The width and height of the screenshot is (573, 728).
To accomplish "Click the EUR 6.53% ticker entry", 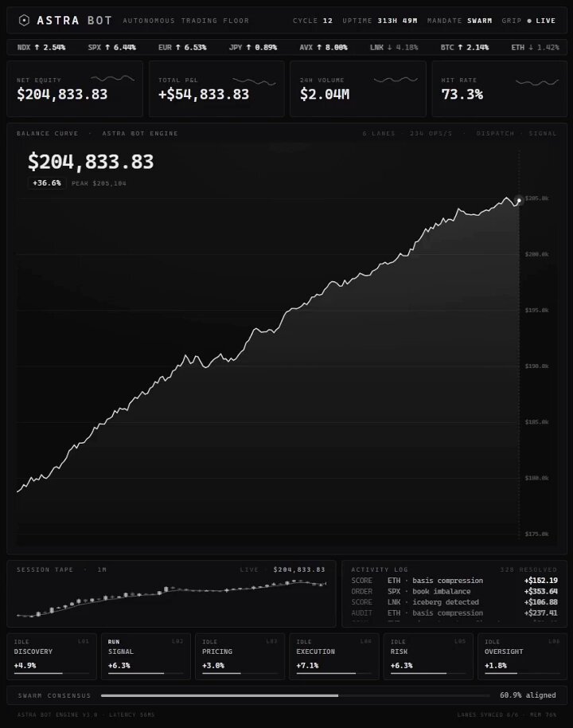I will [x=182, y=47].
